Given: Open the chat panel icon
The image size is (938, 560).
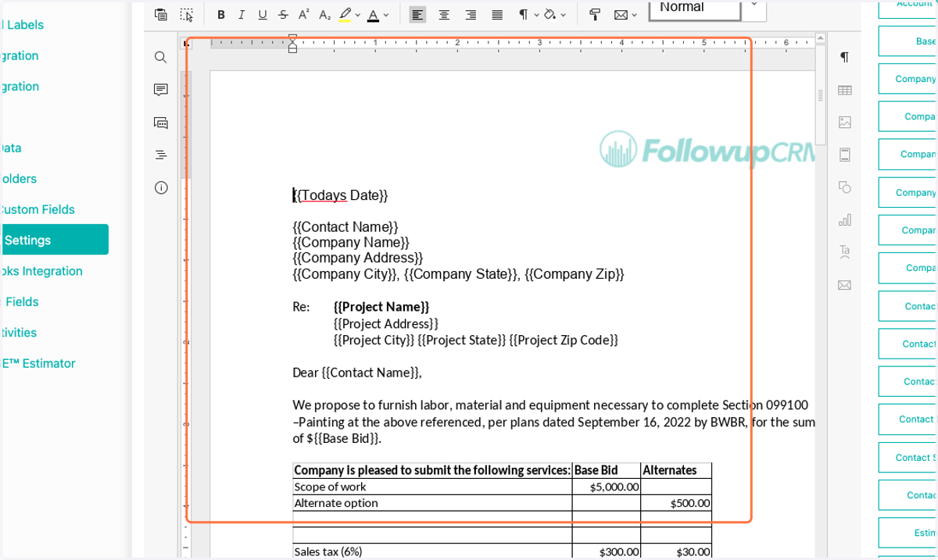Looking at the screenshot, I should (x=161, y=123).
